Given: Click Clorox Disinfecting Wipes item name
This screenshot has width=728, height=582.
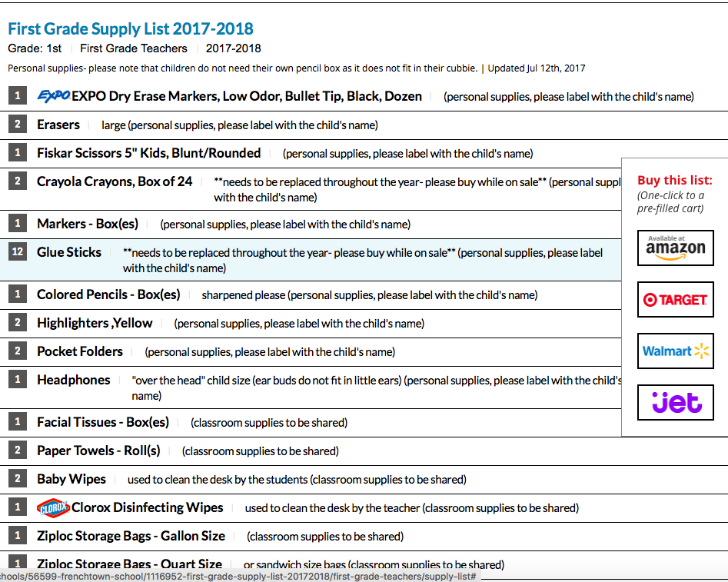Looking at the screenshot, I should coord(147,507).
